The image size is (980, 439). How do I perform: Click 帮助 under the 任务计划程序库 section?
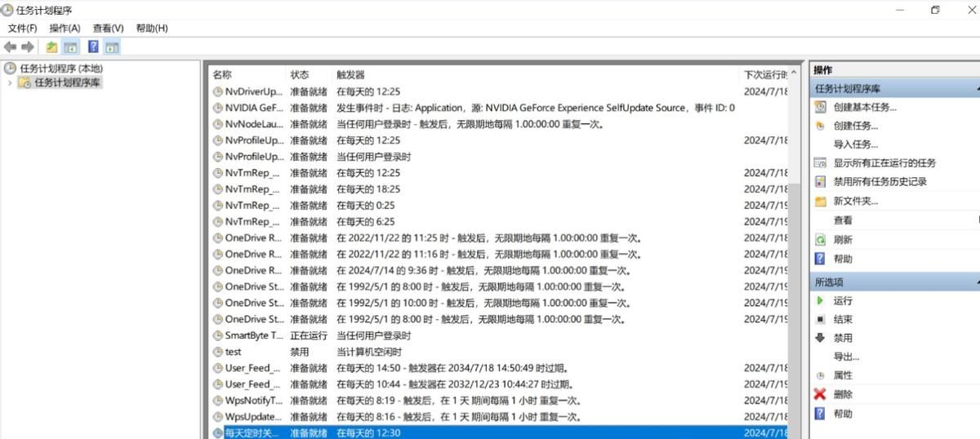tap(843, 259)
